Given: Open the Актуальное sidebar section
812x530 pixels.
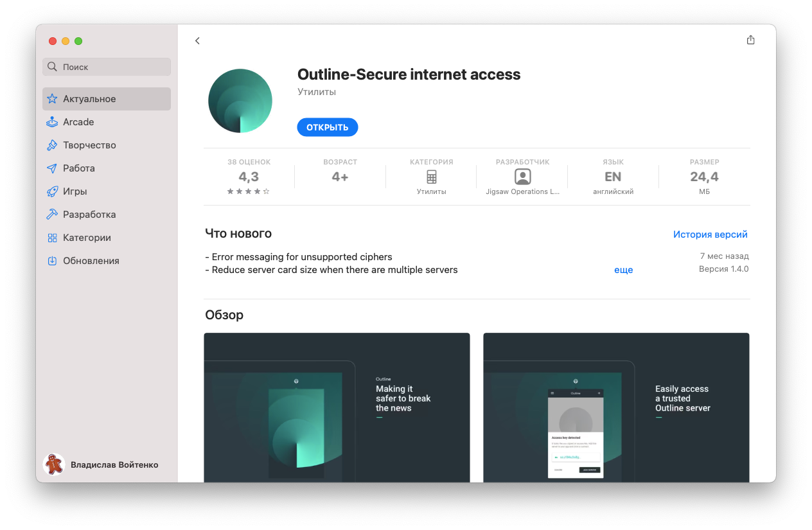Looking at the screenshot, I should coord(107,99).
